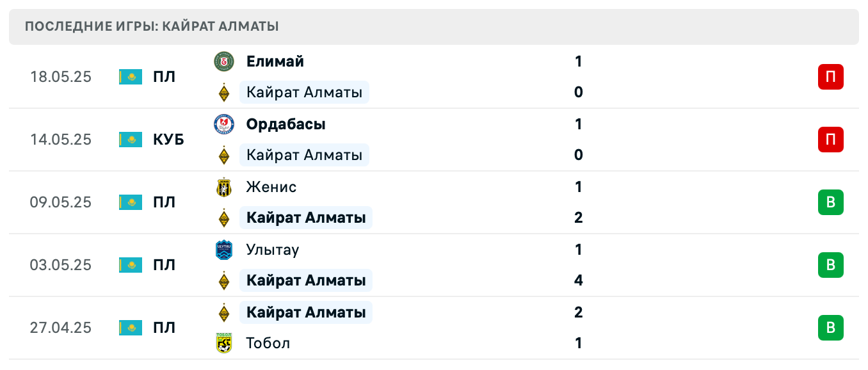Click the Тобол team crest
Viewport: 868px width, 370px height.
(x=223, y=342)
